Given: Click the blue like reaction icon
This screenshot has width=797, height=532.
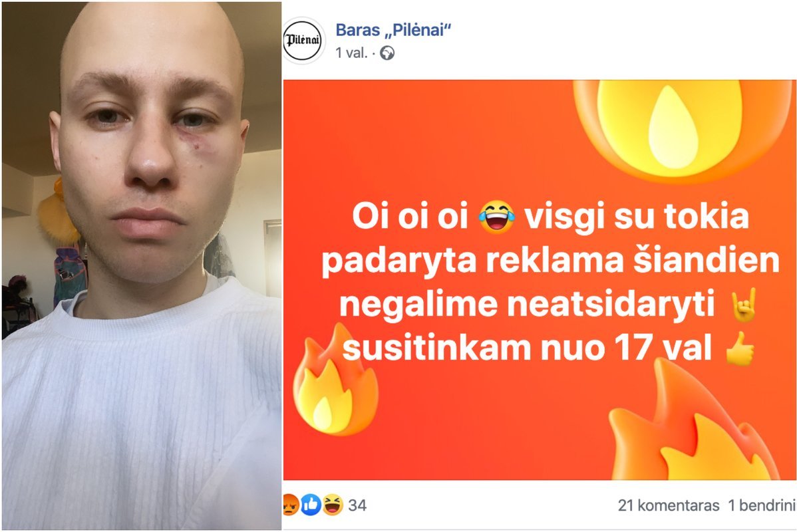Looking at the screenshot, I should click(x=311, y=505).
